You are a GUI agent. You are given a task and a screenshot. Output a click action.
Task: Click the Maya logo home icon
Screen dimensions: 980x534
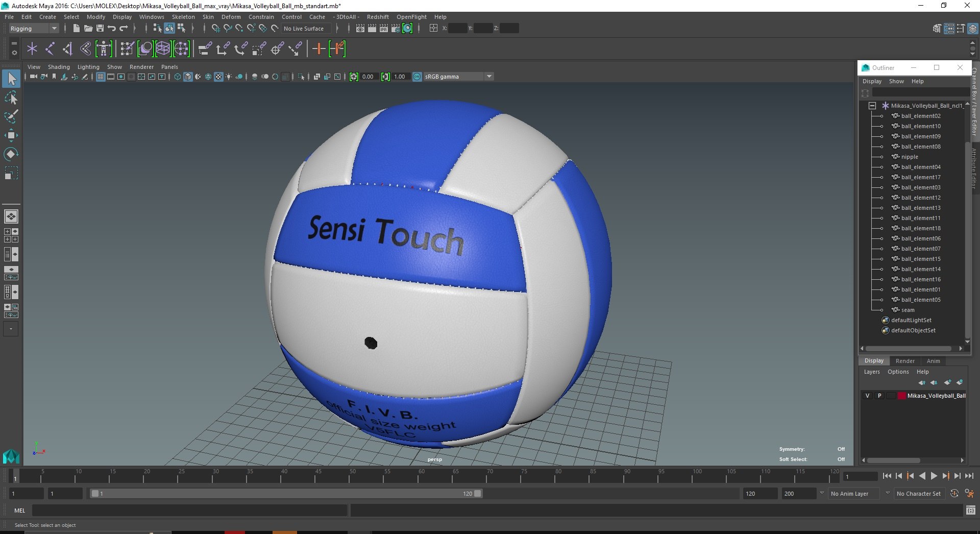[x=11, y=456]
